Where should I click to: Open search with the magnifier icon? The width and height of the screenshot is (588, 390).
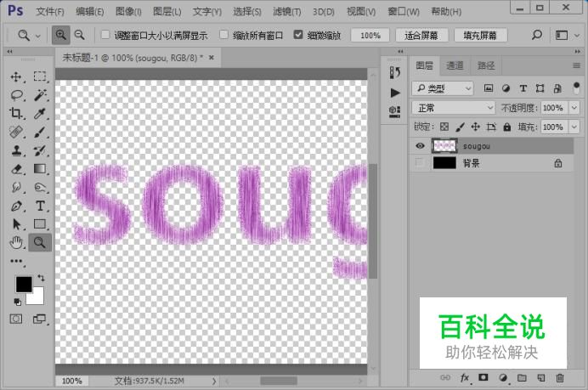pos(537,35)
